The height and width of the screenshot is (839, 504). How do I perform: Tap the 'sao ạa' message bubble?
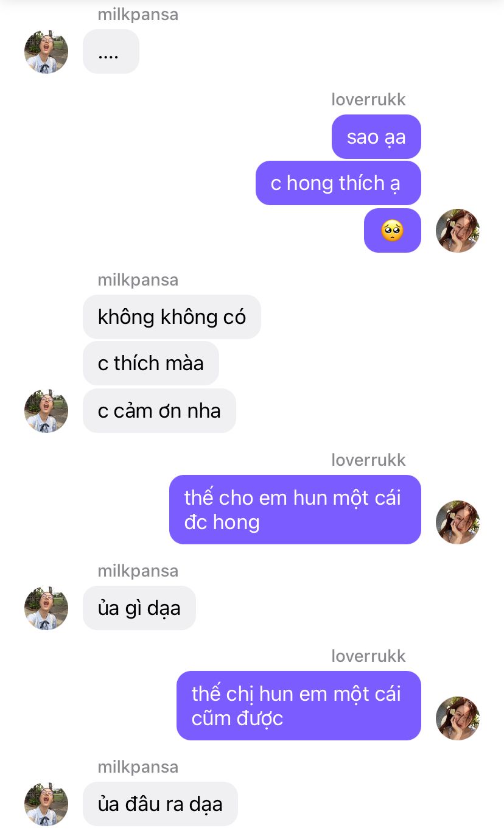tap(376, 136)
